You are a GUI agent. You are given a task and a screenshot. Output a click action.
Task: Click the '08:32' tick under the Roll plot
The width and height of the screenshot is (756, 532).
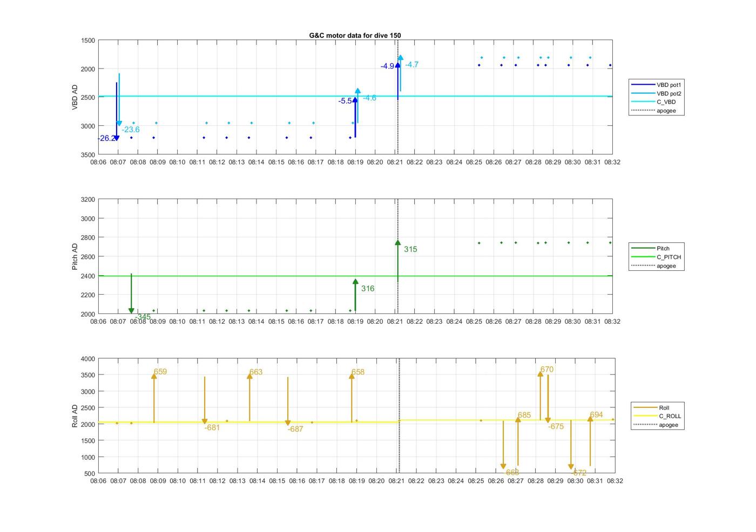615,481
